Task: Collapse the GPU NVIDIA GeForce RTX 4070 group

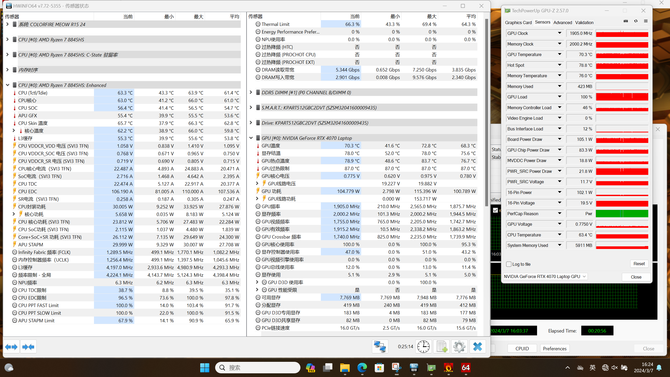Action: click(251, 138)
